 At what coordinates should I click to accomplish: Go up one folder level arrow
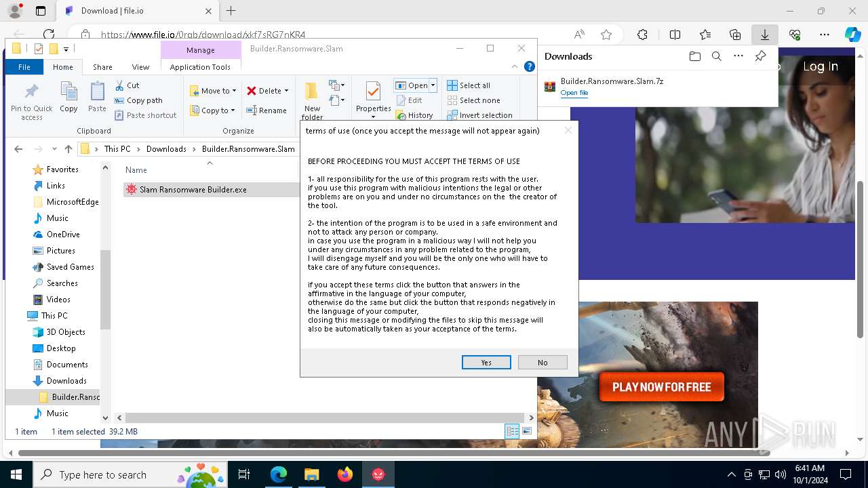pyautogui.click(x=68, y=149)
